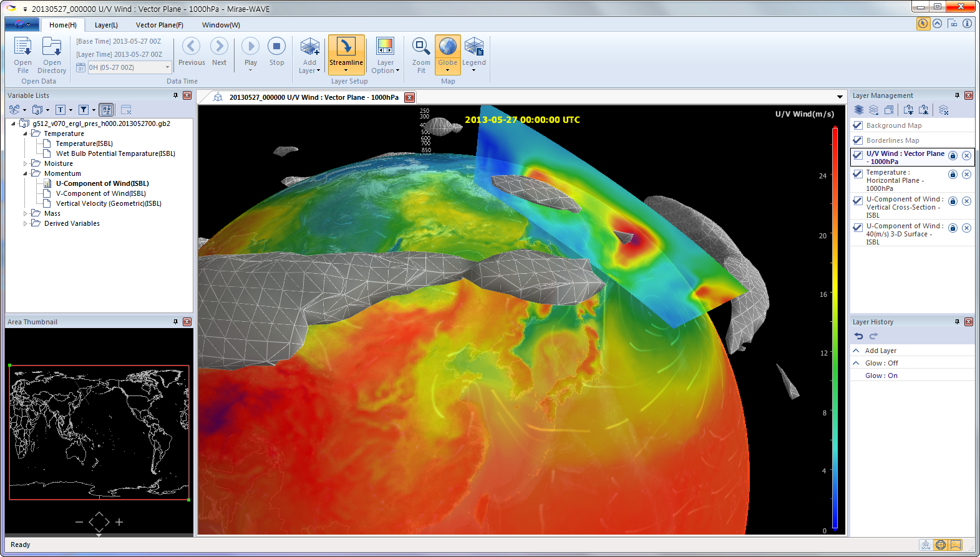Stop the animation playback
This screenshot has width=980, height=557.
(276, 51)
